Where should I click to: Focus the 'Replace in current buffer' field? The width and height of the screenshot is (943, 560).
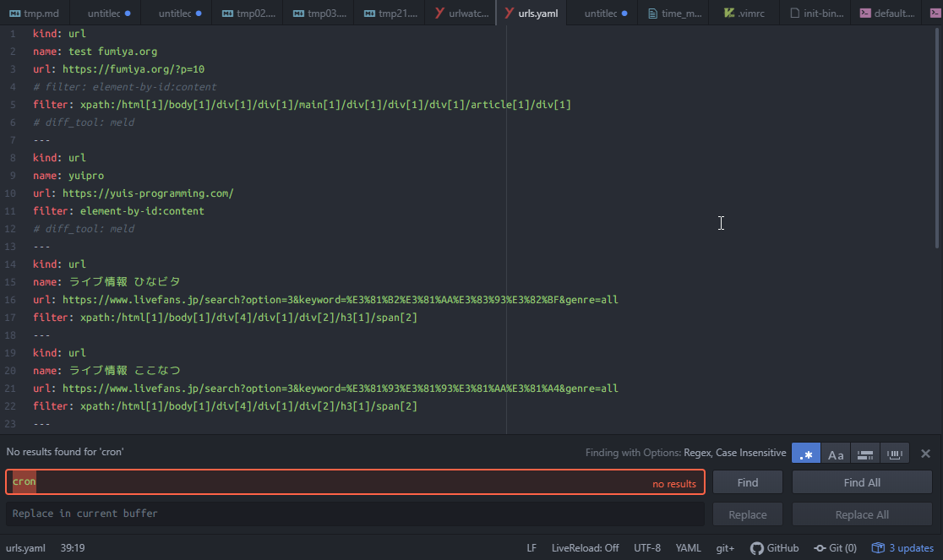[355, 514]
